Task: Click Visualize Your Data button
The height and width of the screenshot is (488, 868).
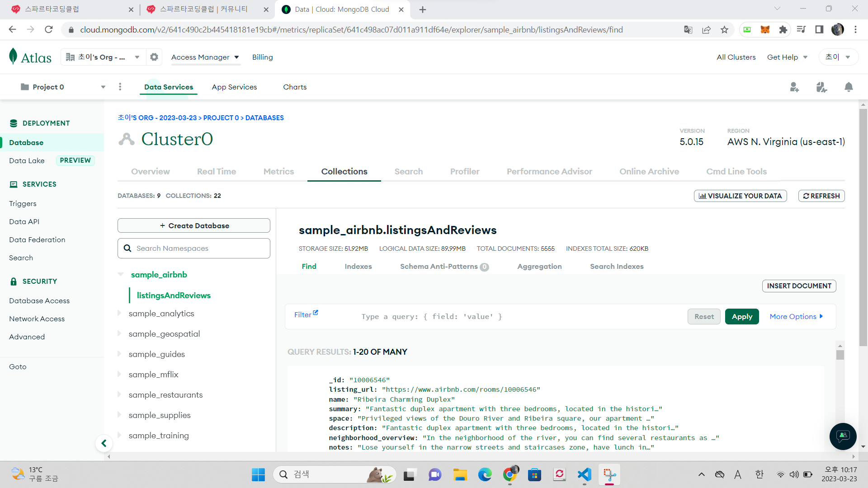Action: (740, 196)
